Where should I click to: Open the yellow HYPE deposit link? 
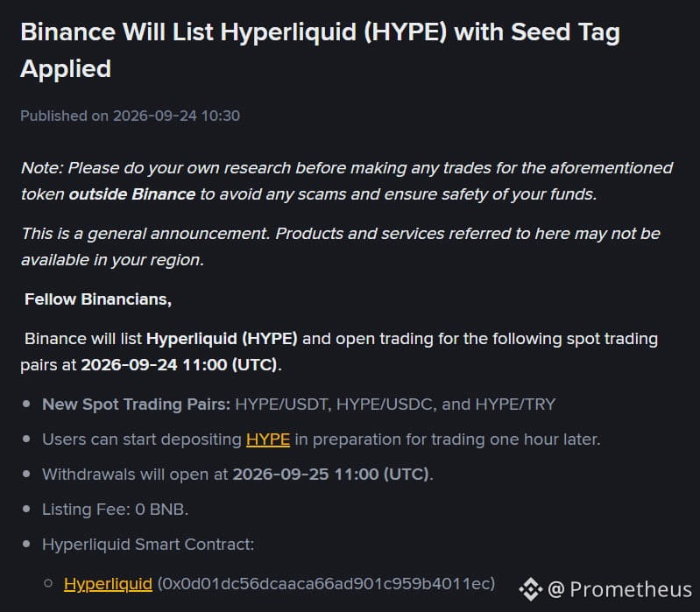click(268, 440)
